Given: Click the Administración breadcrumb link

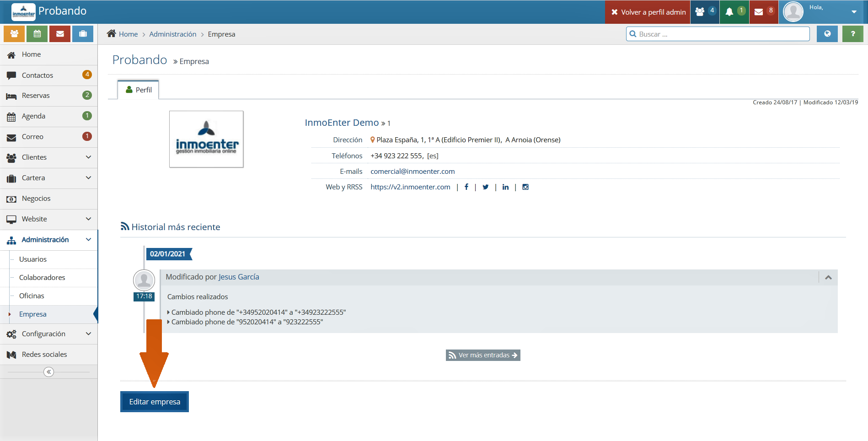Looking at the screenshot, I should 172,34.
